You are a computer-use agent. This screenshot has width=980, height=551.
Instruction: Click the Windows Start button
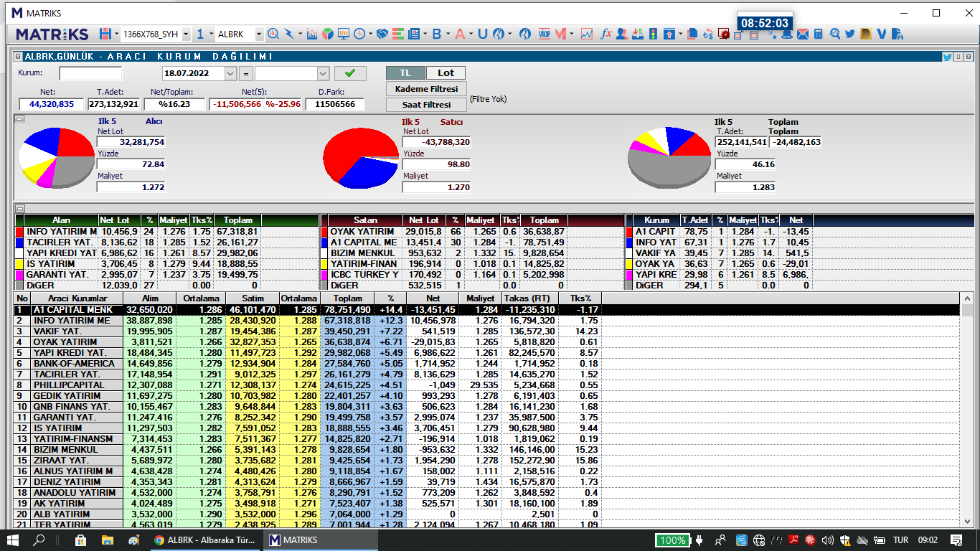[13, 540]
